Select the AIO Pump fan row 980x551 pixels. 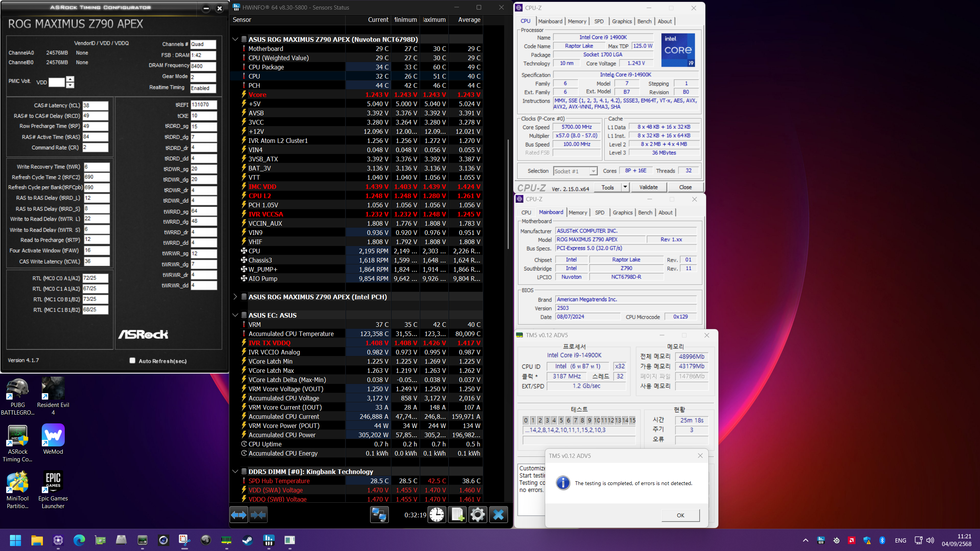coord(356,279)
